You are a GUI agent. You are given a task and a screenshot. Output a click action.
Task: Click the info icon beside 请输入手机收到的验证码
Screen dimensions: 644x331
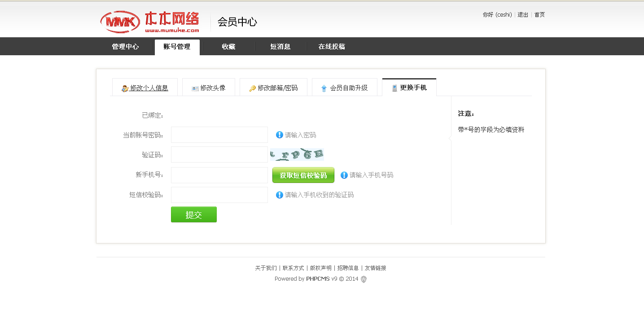pyautogui.click(x=280, y=195)
